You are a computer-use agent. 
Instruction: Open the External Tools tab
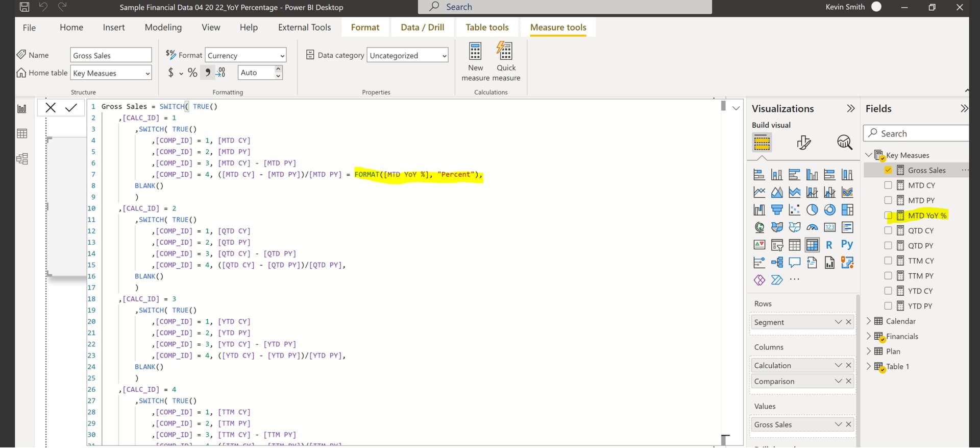[x=304, y=28]
